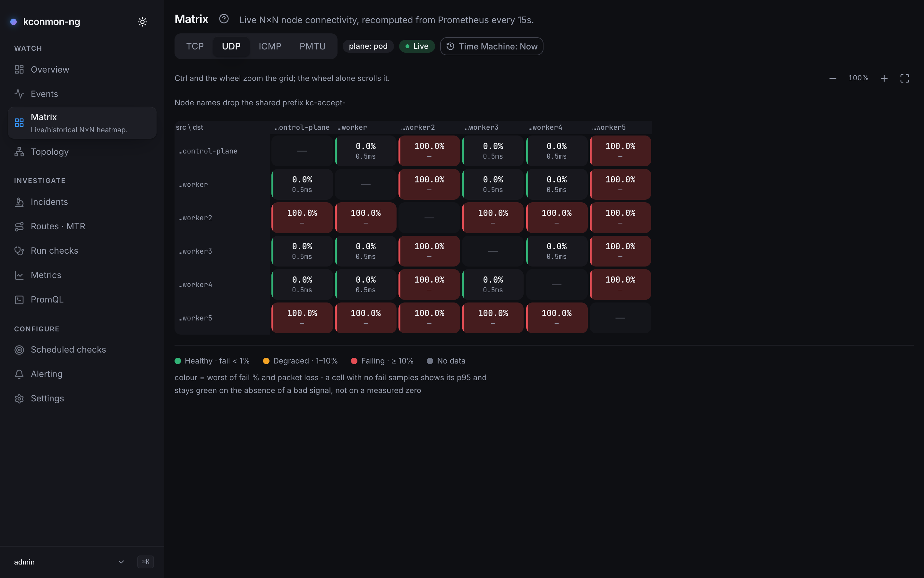
Task: Toggle the light/dark theme sun icon
Action: pos(142,22)
